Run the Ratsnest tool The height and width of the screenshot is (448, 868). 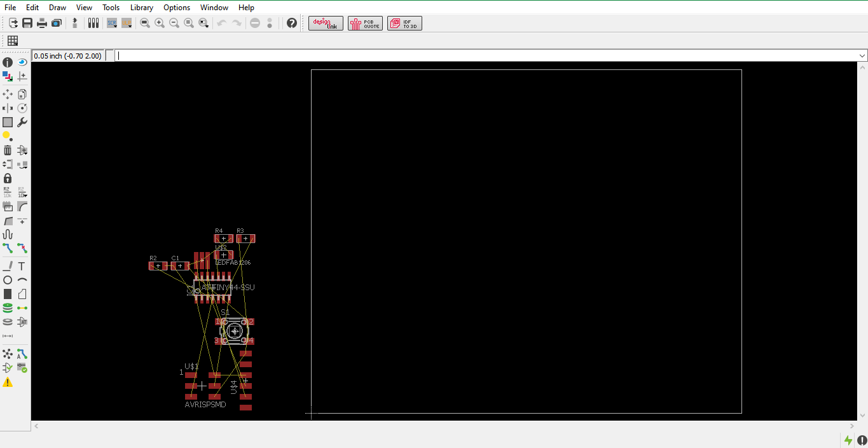point(8,354)
